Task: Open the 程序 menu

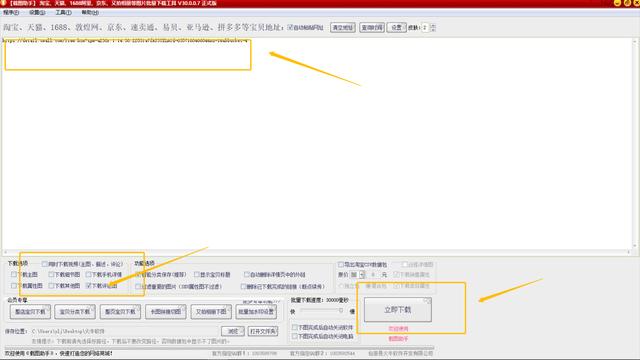Action: tap(11, 13)
